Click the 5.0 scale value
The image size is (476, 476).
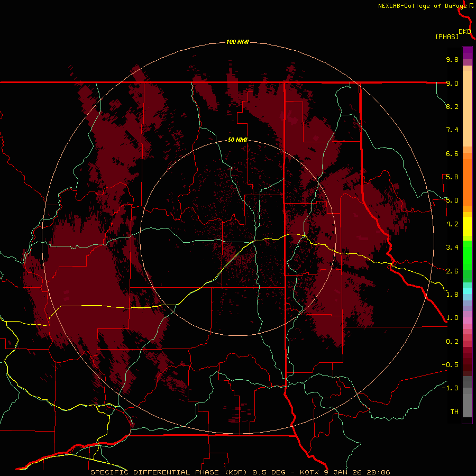pos(452,200)
